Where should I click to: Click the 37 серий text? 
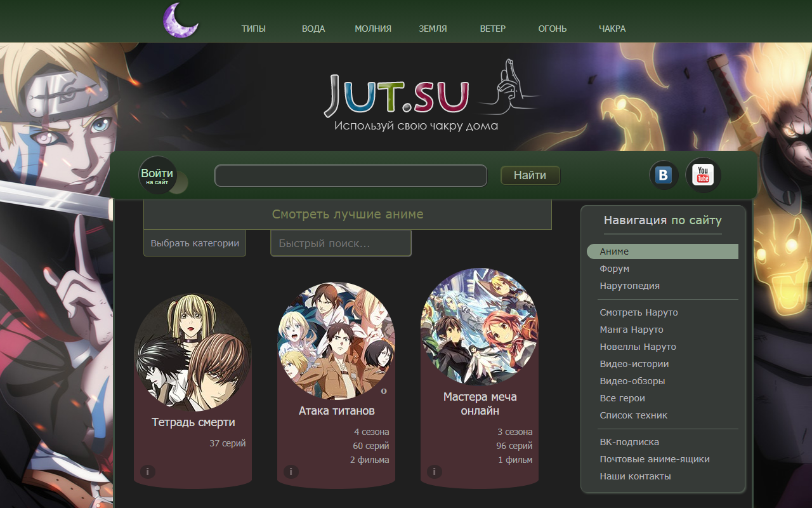coord(227,443)
